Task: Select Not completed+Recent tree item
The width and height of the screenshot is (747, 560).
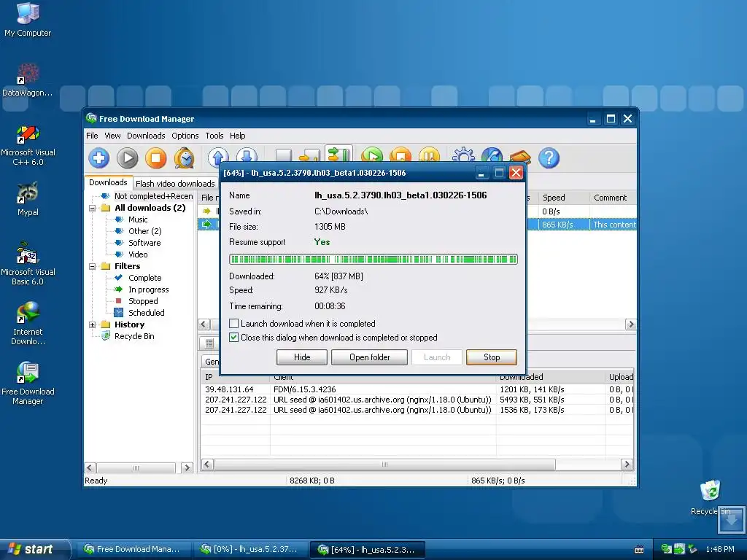Action: pyautogui.click(x=153, y=196)
